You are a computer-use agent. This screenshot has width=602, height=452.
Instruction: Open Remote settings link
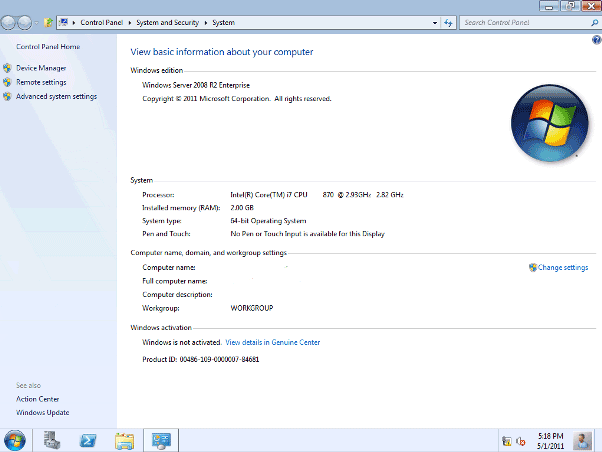(41, 82)
